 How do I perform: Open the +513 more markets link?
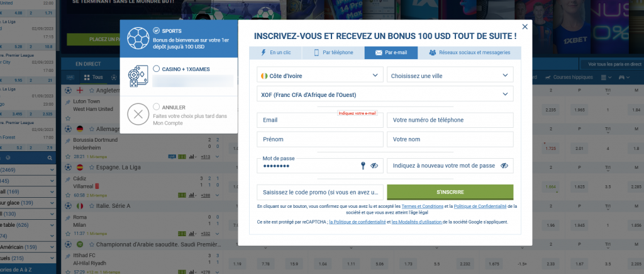pos(206,157)
